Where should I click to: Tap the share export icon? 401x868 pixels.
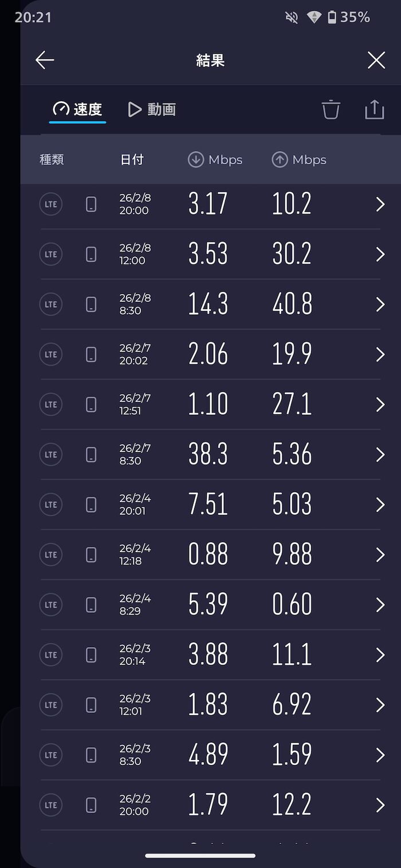click(x=374, y=109)
